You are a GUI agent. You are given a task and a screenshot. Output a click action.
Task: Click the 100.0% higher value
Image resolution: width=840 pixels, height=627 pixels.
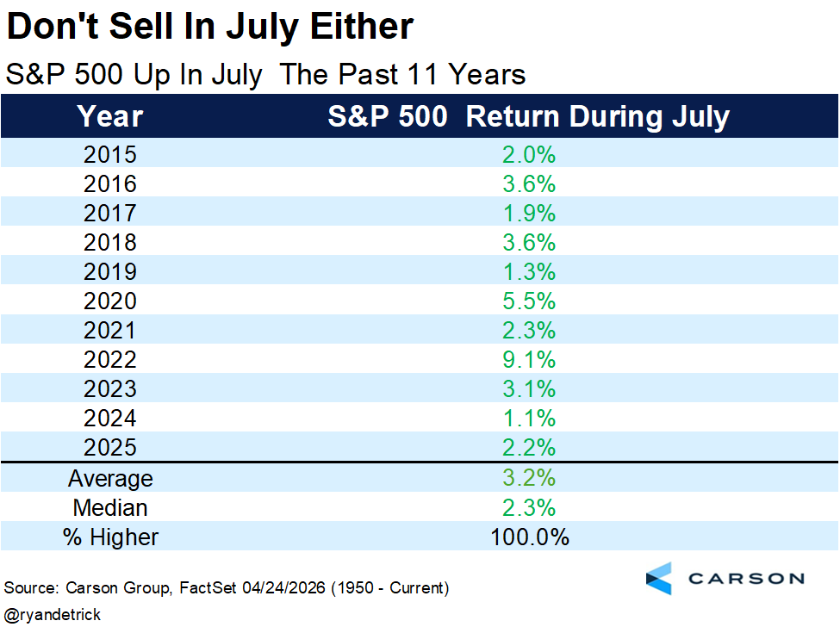[530, 537]
